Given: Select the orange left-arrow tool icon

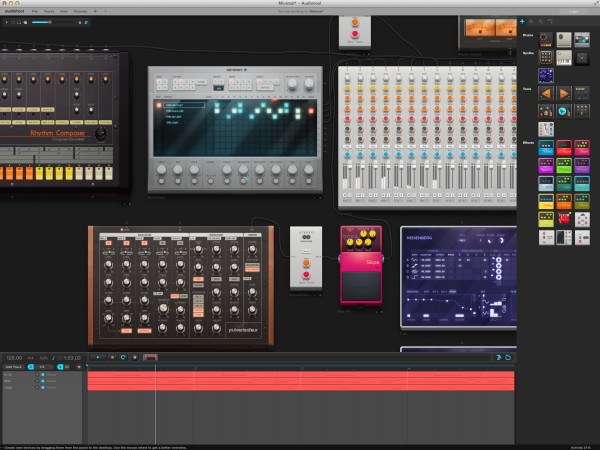Looking at the screenshot, I should [546, 93].
